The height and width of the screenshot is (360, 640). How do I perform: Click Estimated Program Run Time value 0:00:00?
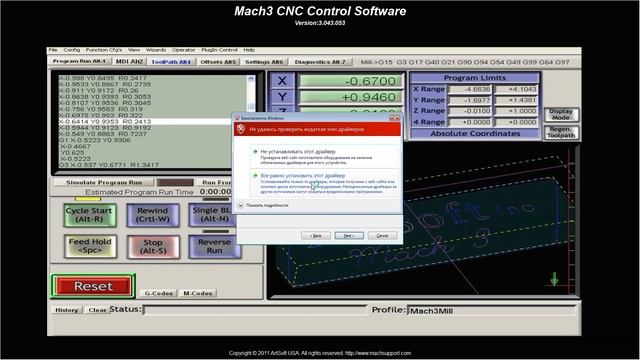pyautogui.click(x=216, y=192)
